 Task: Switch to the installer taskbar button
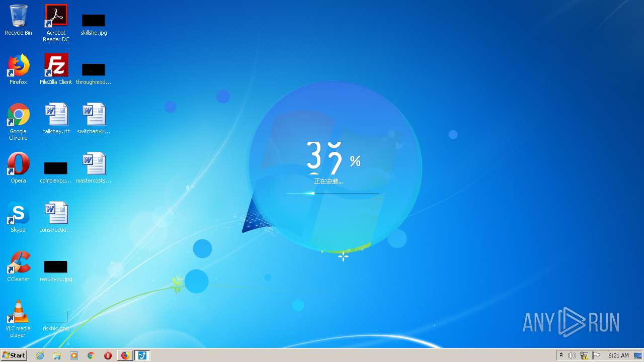142,355
